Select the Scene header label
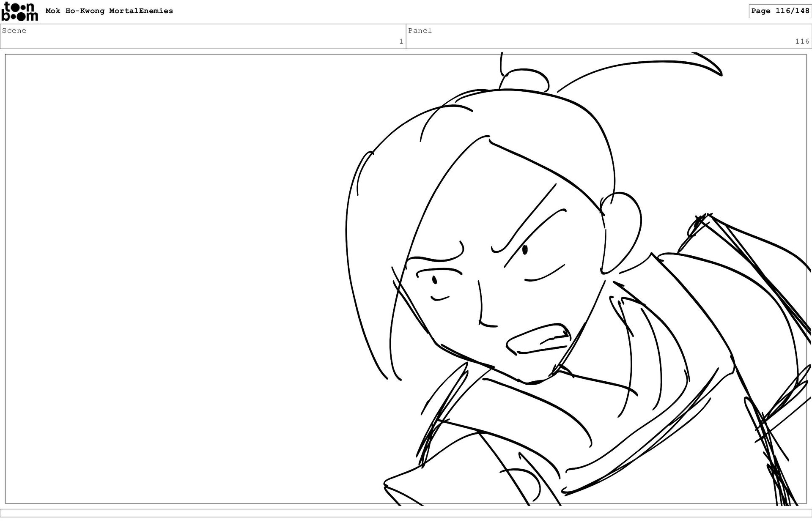The height and width of the screenshot is (525, 812). pos(14,30)
